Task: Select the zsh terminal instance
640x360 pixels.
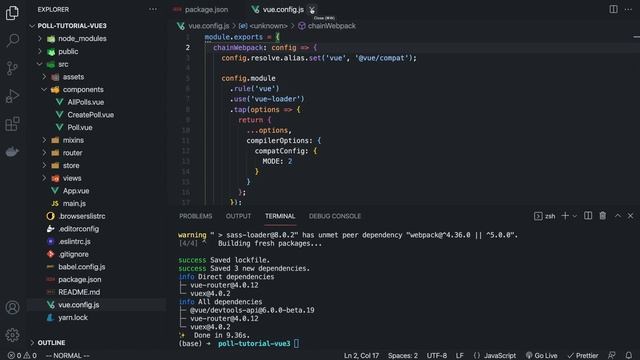Action: (545, 216)
